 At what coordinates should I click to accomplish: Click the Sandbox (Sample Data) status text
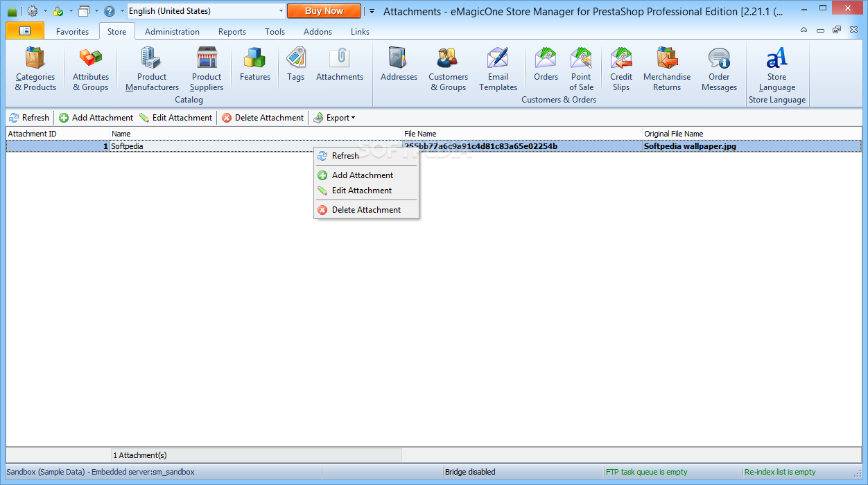tap(101, 472)
